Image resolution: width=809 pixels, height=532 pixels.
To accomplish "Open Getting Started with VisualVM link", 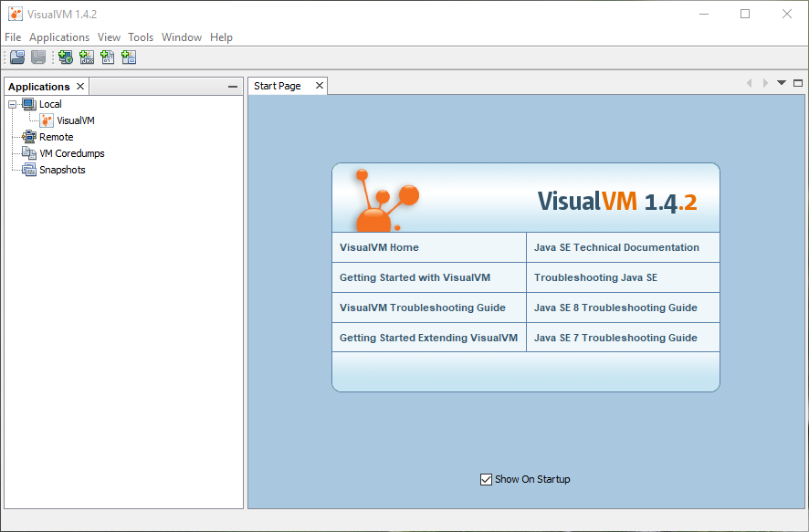I will coord(415,277).
